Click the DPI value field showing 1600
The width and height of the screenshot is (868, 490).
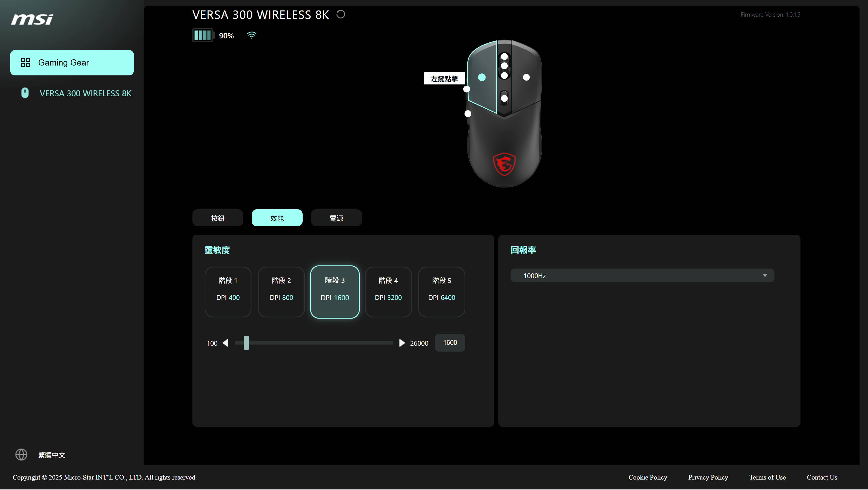tap(450, 343)
